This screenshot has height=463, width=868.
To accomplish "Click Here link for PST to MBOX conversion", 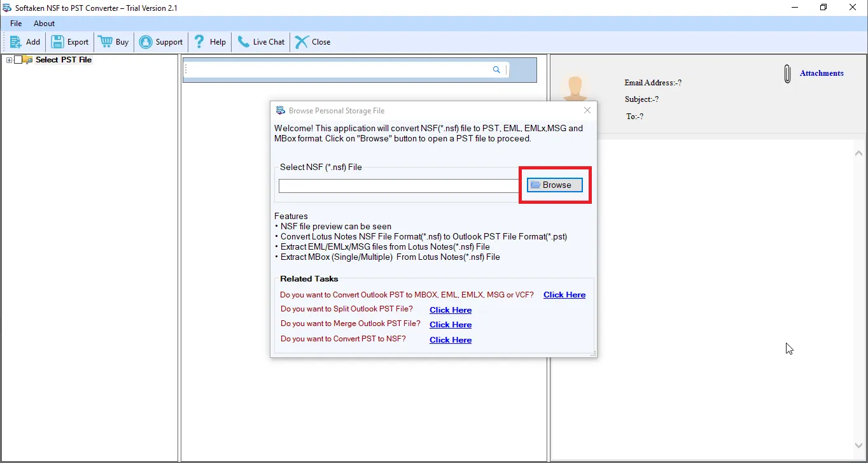I will (x=564, y=295).
